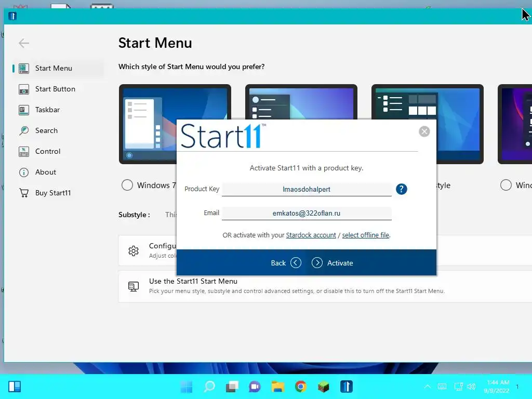The width and height of the screenshot is (532, 399).
Task: Click the network tray icon
Action: (458, 387)
